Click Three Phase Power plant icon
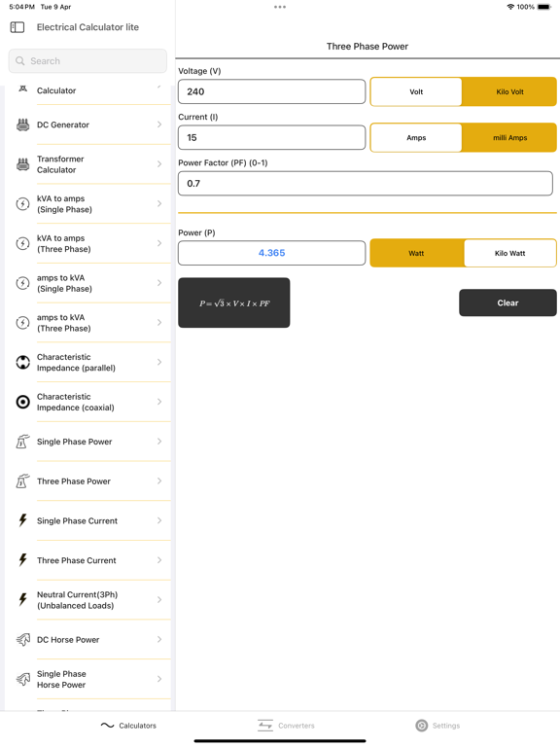Image resolution: width=560 pixels, height=747 pixels. click(x=23, y=481)
